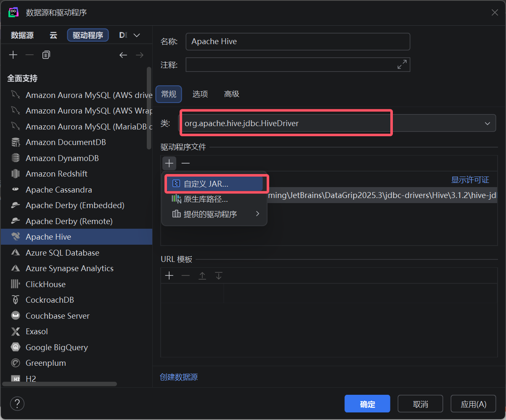Open the 常规 tab
This screenshot has height=420, width=506.
pos(169,94)
